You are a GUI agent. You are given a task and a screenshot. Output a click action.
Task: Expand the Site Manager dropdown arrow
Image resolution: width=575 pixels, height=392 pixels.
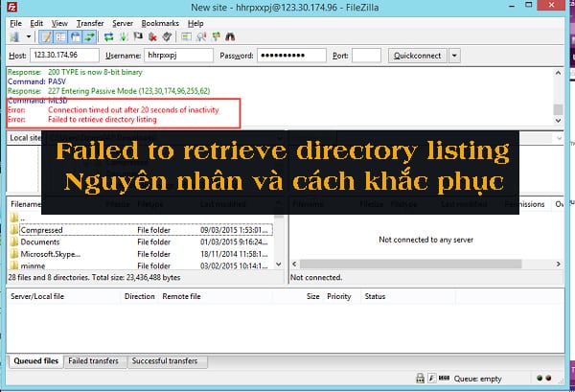(x=28, y=36)
